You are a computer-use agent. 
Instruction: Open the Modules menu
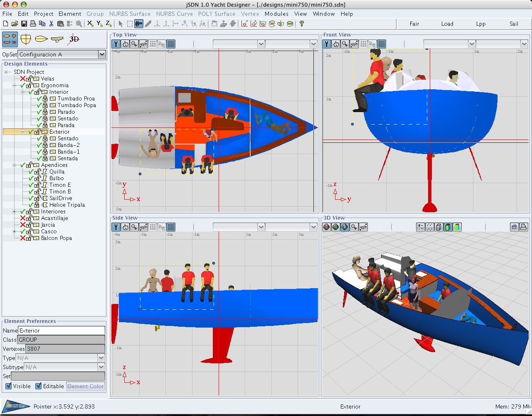pyautogui.click(x=276, y=14)
